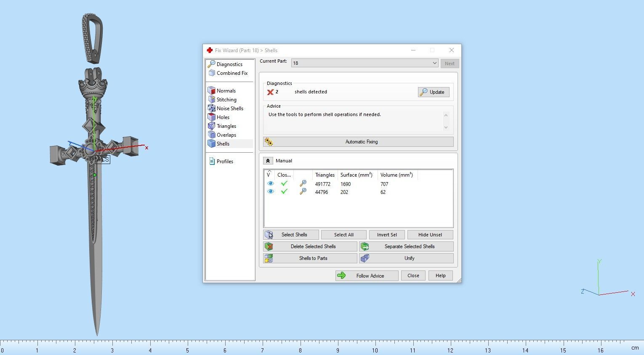Image resolution: width=644 pixels, height=355 pixels.
Task: Click the Invert Sel button
Action: pyautogui.click(x=387, y=235)
